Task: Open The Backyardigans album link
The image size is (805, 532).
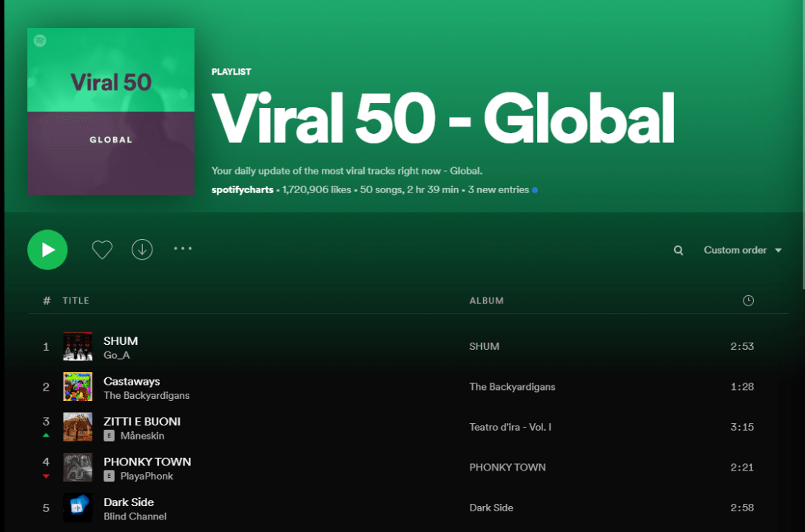Action: tap(512, 387)
